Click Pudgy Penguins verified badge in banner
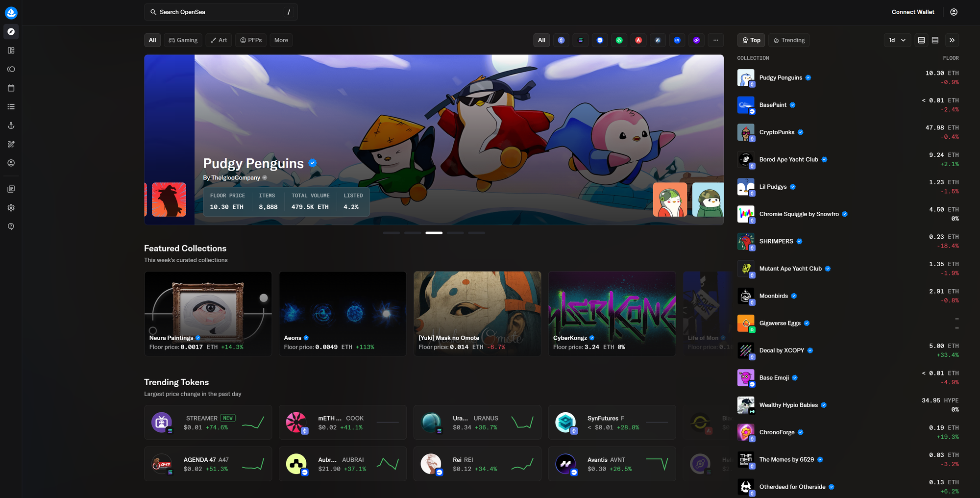980x498 pixels. (313, 163)
